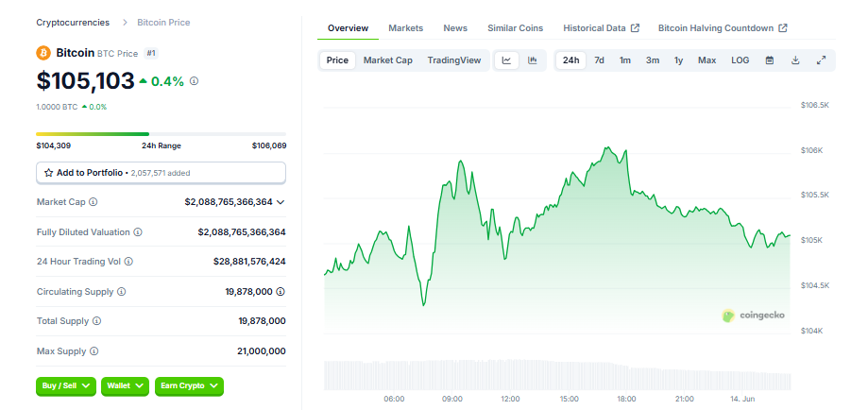Toggle LOG scale on chart
The height and width of the screenshot is (410, 868).
click(x=740, y=60)
